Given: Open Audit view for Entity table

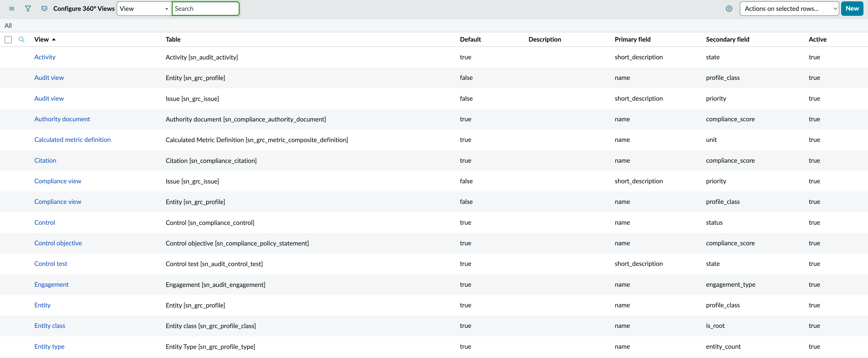Looking at the screenshot, I should pos(49,78).
